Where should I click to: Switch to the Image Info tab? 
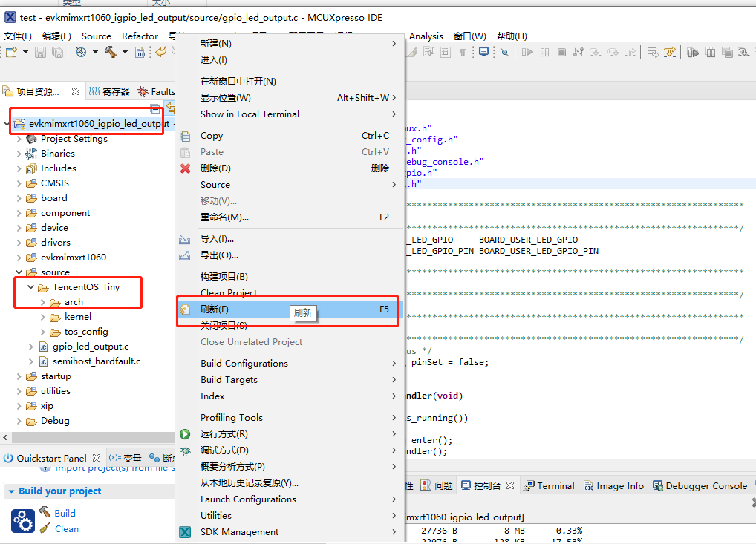point(613,485)
